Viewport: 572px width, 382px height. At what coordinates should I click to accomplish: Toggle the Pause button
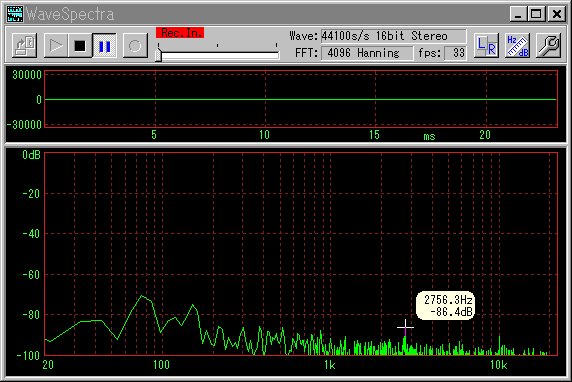(104, 46)
